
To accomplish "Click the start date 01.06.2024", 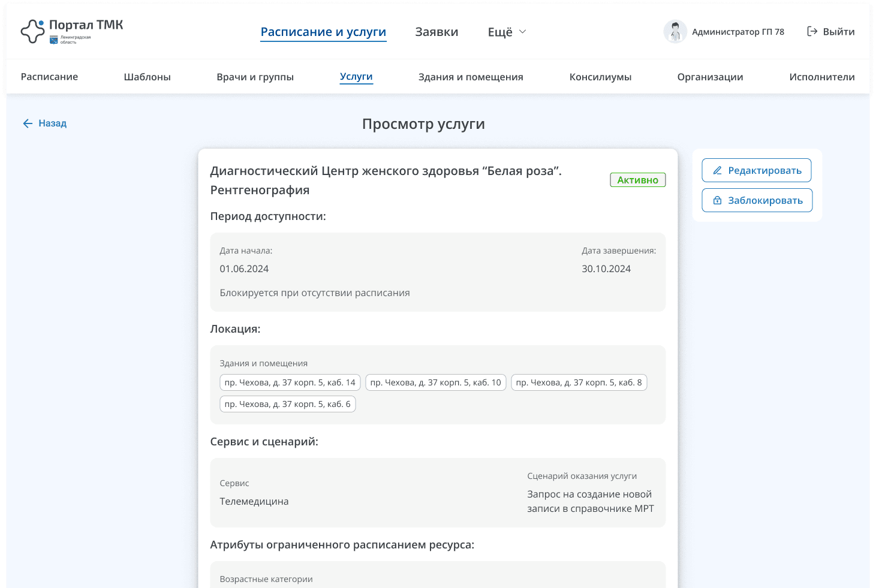I will coord(244,269).
